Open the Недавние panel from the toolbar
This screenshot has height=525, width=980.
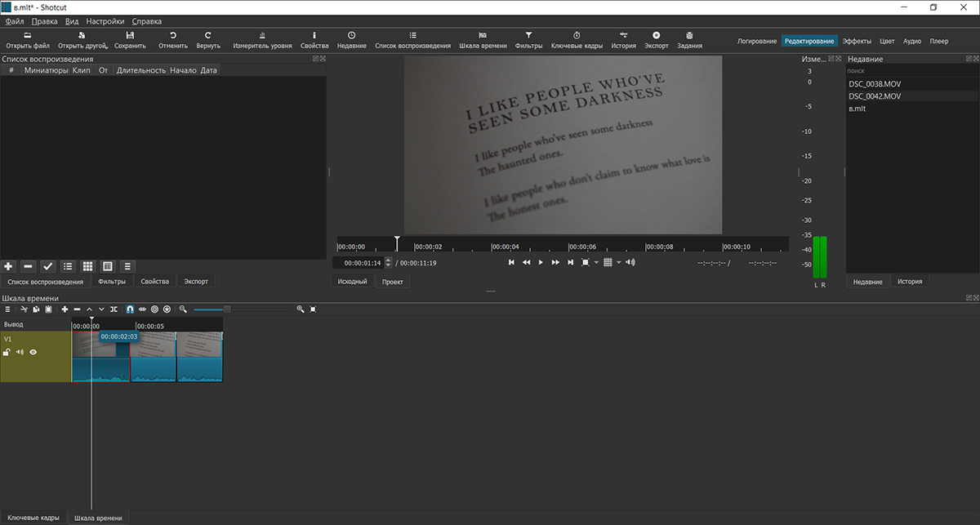351,40
